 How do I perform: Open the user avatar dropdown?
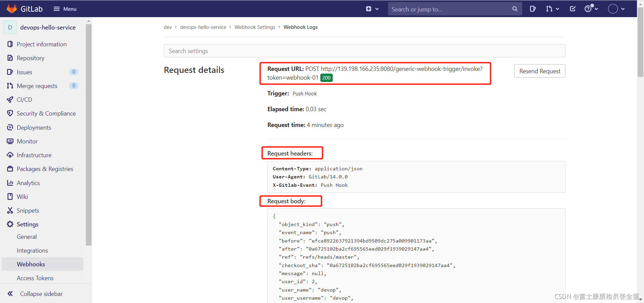(616, 9)
